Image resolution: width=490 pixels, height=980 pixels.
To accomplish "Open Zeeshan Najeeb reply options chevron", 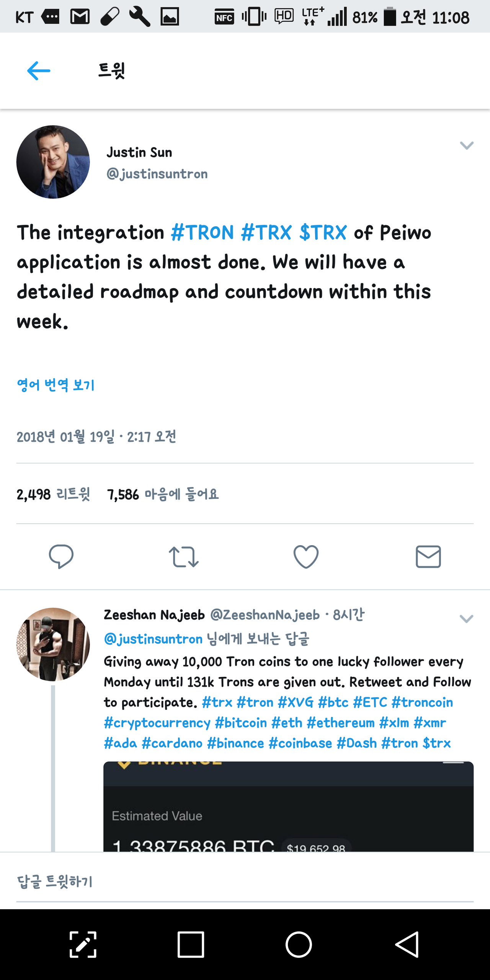I will click(466, 619).
